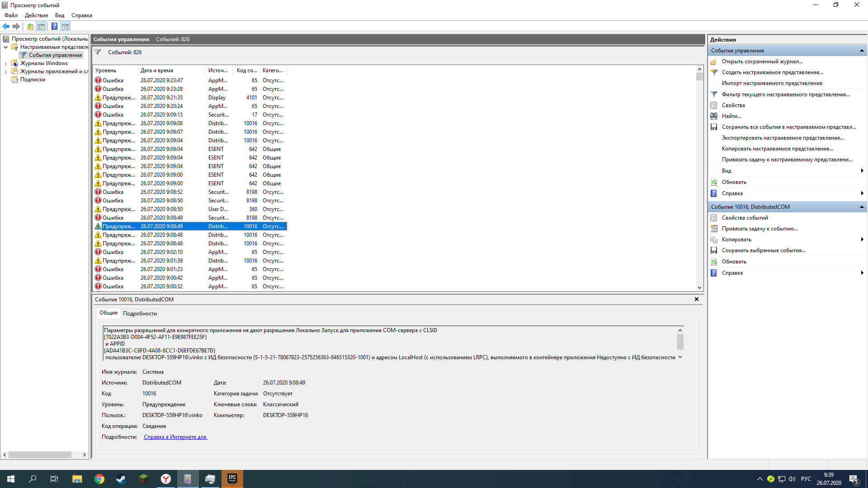The height and width of the screenshot is (488, 868).
Task: Click the create custom view funnel icon
Action: pos(714,72)
